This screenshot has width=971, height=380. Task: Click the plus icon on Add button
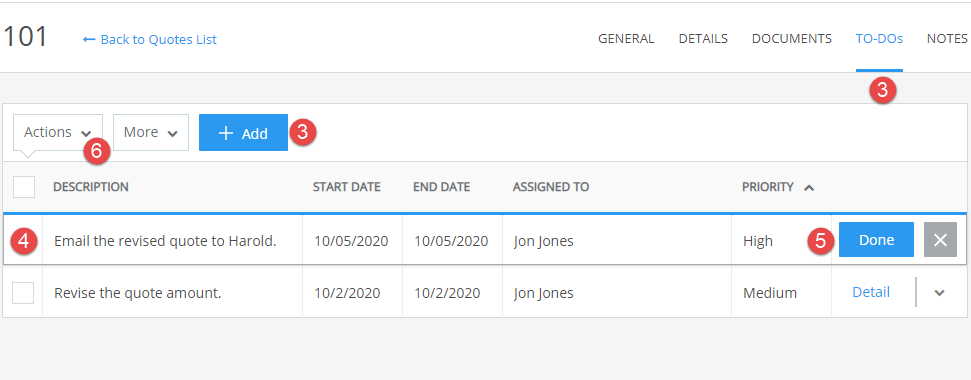(x=226, y=133)
